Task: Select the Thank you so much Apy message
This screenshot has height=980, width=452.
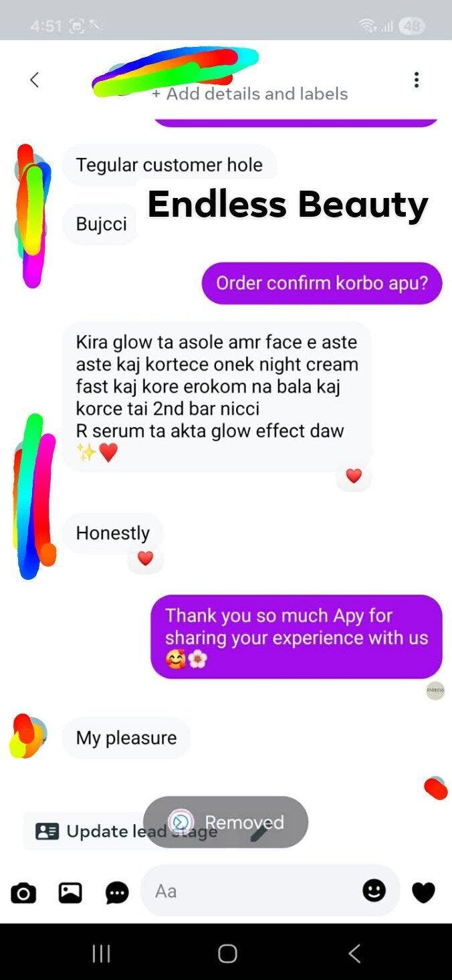Action: click(x=297, y=637)
